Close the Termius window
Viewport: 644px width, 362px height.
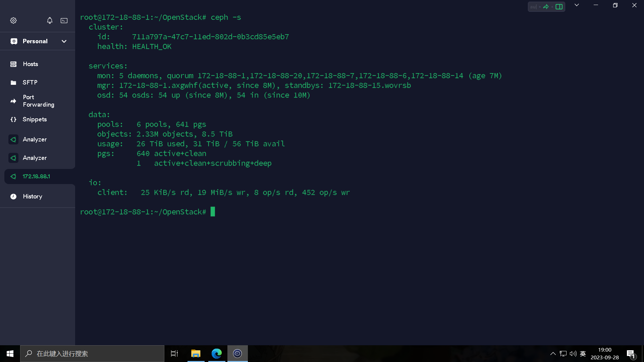634,5
